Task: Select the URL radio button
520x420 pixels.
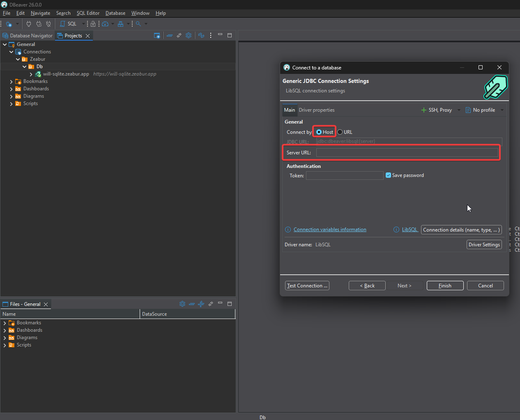Action: pos(340,132)
